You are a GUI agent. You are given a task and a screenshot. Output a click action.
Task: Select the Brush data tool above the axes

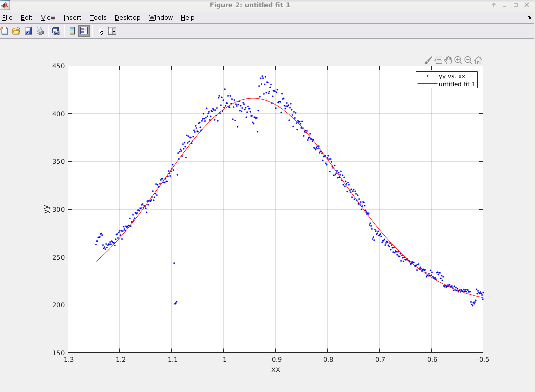428,60
